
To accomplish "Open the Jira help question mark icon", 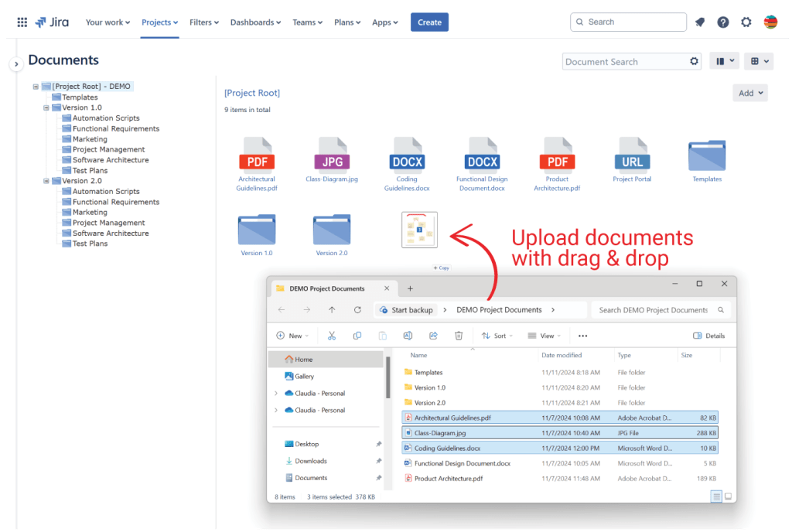I will point(722,22).
